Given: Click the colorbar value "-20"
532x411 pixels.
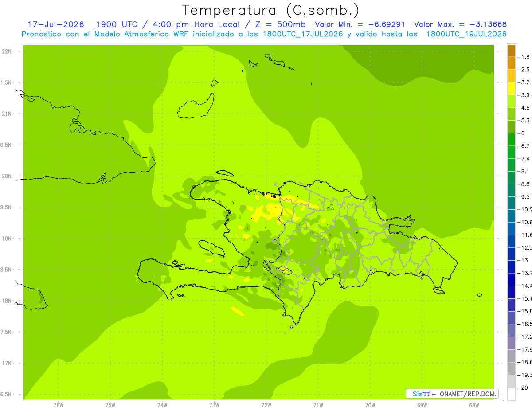Looking at the screenshot, I should tap(522, 388).
